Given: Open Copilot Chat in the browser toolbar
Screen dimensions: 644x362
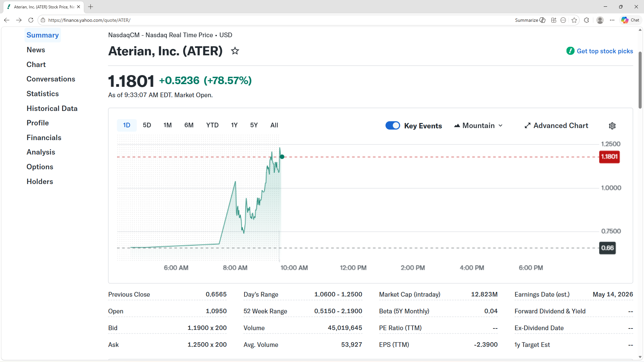Looking at the screenshot, I should click(630, 20).
